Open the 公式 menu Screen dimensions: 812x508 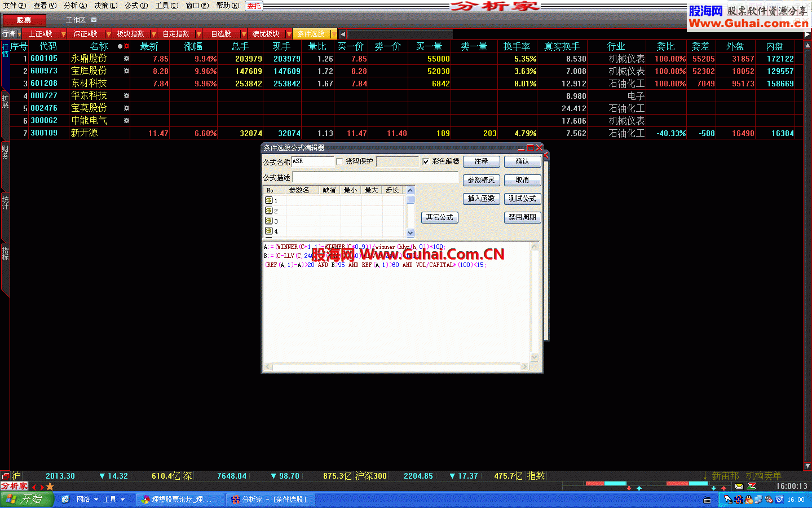(136, 6)
